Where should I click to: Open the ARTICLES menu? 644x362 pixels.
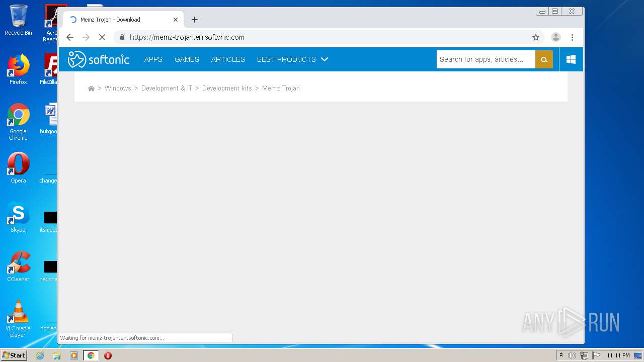coord(228,59)
